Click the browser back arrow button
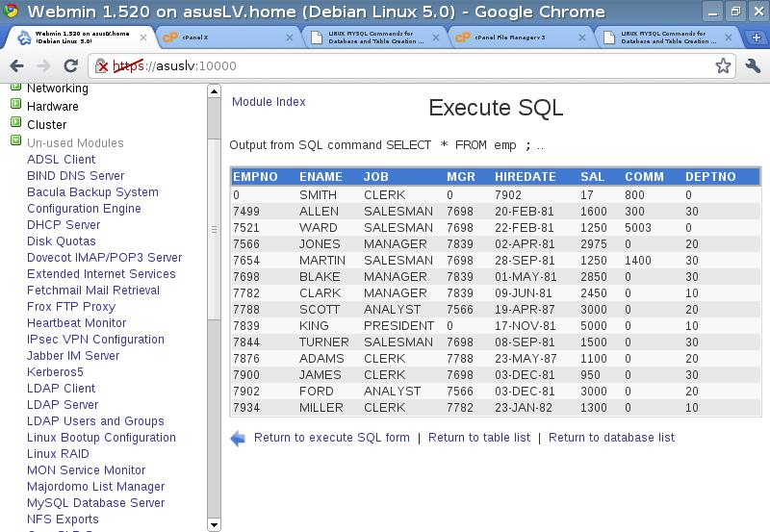The width and height of the screenshot is (770, 532). click(x=17, y=66)
